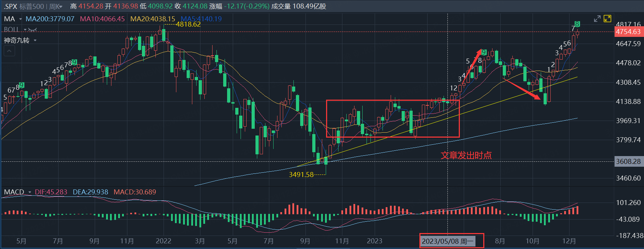Image resolution: width=644 pixels, height=249 pixels.
Task: Click the 4647.59 price axis label
Action: tap(628, 44)
